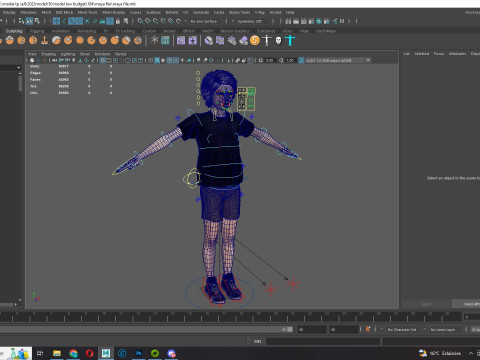Toggle the highlighted select-by-object-type mode icon
Image resolution: width=480 pixels, height=360 pixels.
29,21
